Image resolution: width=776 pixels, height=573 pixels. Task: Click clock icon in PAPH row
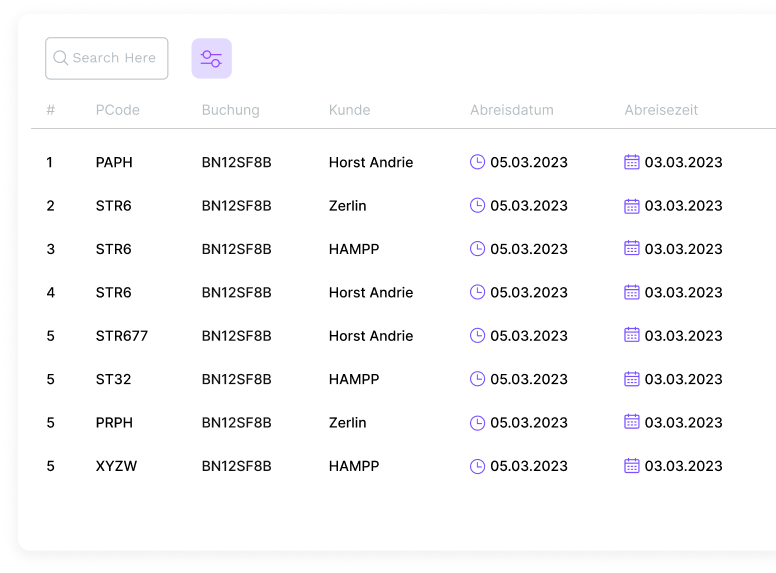478,162
